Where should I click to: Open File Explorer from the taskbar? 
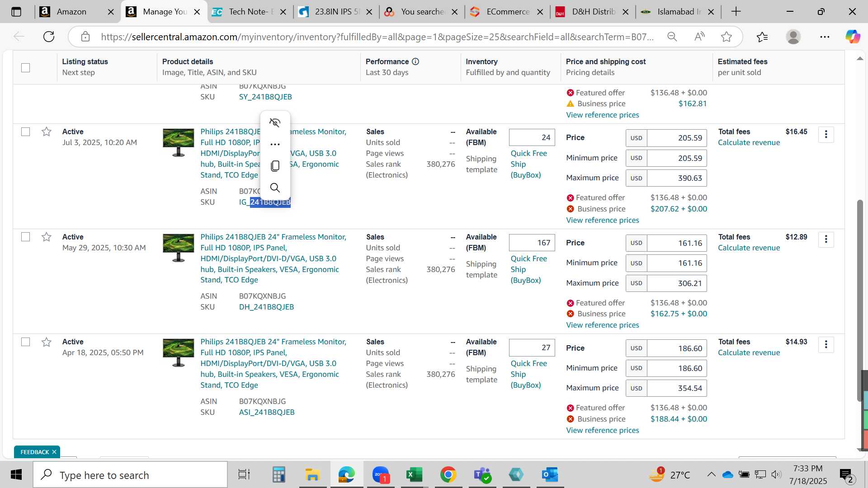[x=312, y=475]
